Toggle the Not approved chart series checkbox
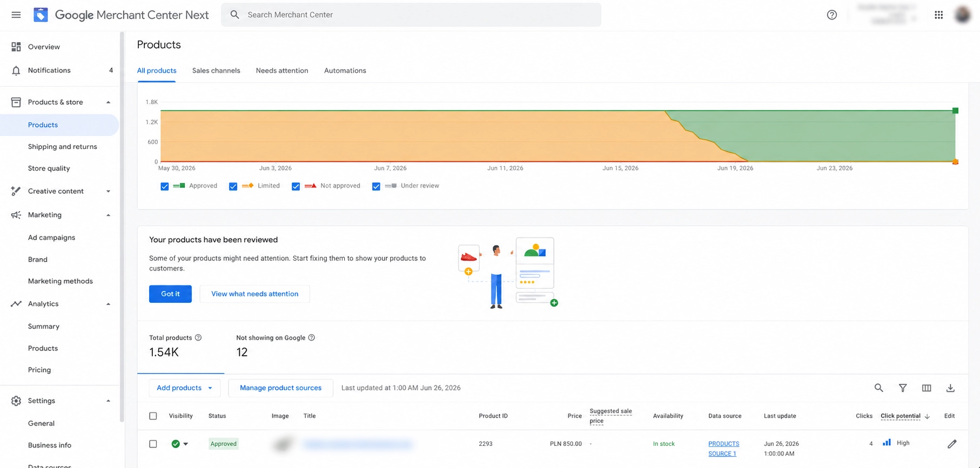 tap(296, 186)
